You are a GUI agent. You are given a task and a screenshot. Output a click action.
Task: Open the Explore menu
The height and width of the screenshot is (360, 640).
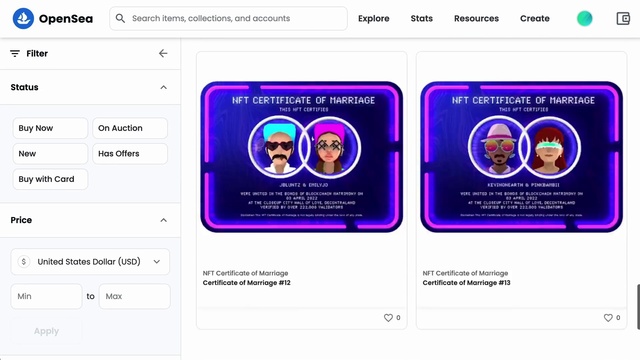pos(373,18)
